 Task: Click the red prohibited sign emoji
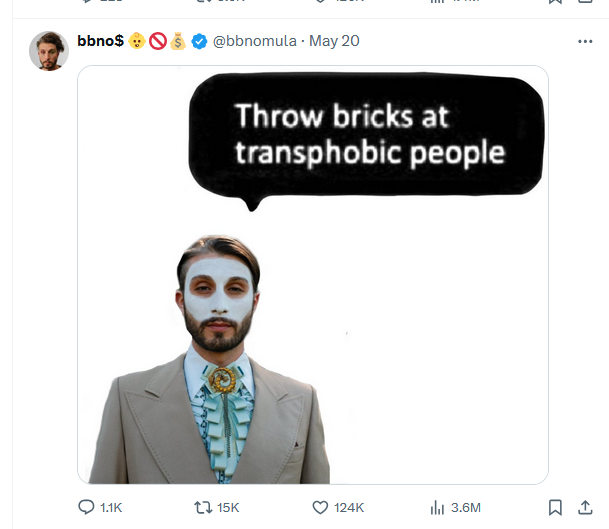coord(157,41)
